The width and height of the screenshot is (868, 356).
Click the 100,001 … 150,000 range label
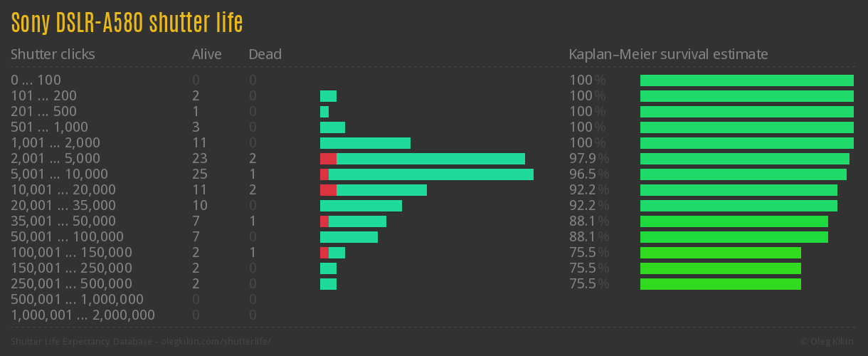point(71,253)
